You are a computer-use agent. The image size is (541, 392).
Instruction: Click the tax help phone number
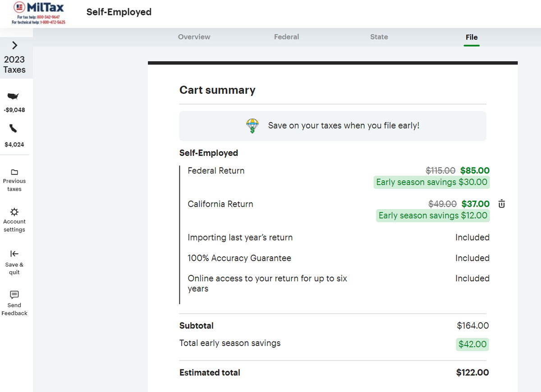tap(48, 17)
